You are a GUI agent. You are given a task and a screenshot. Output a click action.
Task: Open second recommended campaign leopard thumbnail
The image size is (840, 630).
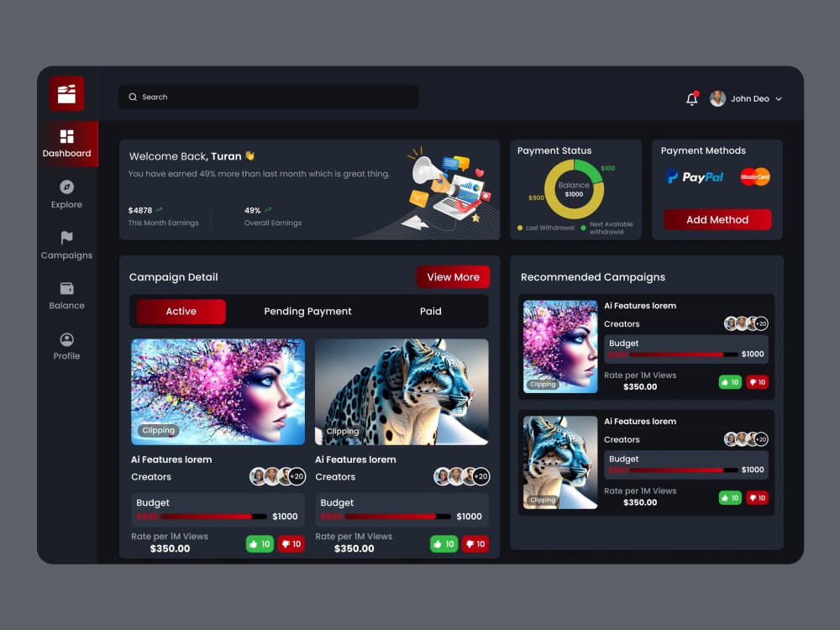560,462
